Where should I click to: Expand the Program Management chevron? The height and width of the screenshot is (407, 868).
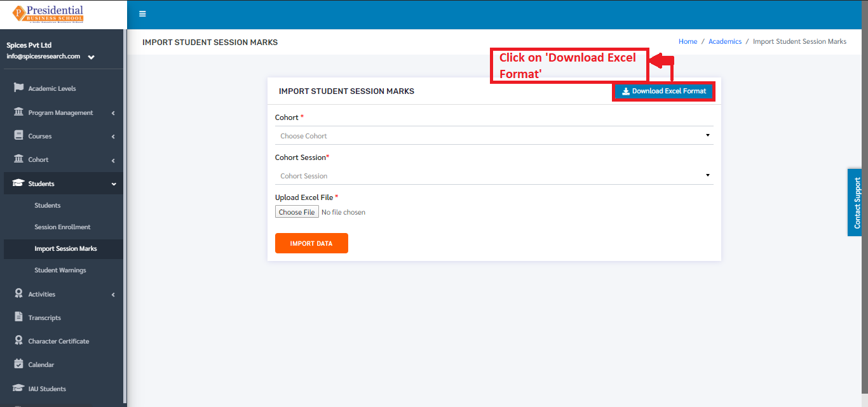click(113, 113)
